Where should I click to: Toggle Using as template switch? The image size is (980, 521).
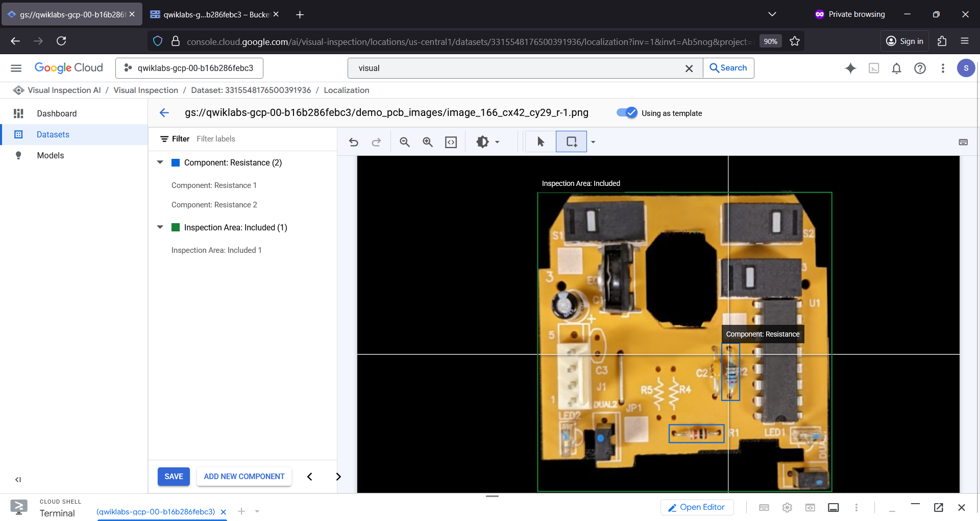pos(627,113)
